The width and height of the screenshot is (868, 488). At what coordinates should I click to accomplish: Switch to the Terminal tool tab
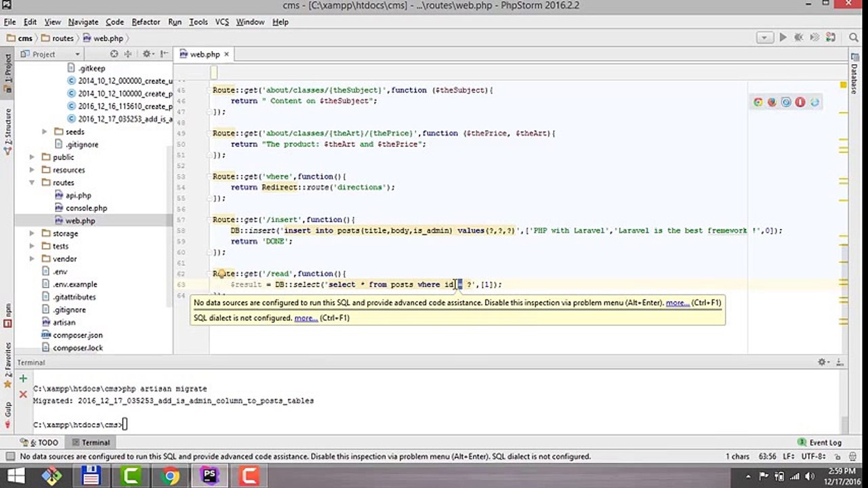89,443
